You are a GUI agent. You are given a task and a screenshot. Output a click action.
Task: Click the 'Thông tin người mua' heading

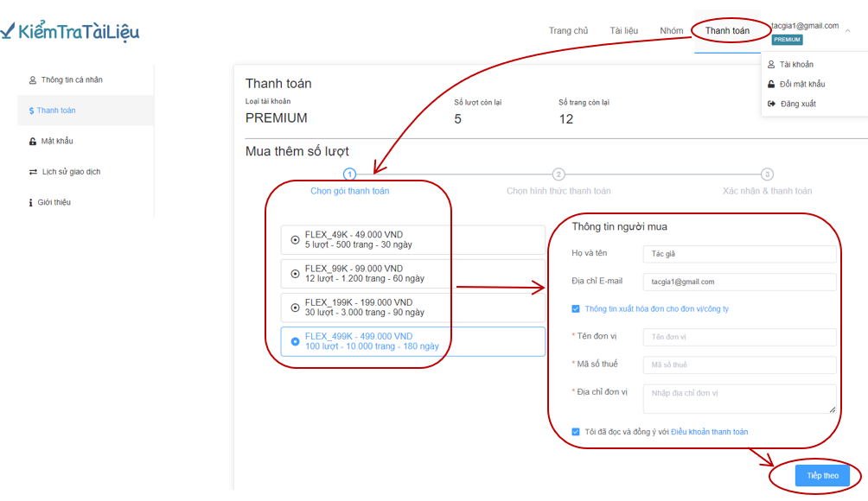(x=620, y=226)
